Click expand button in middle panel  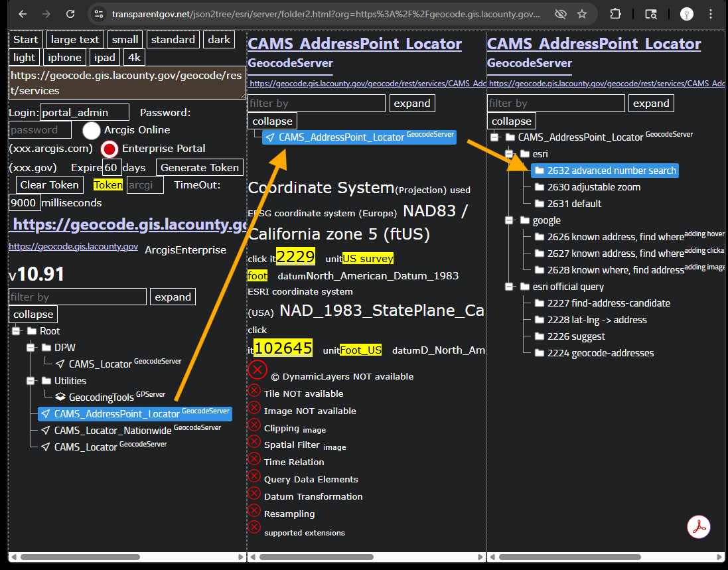[x=412, y=103]
